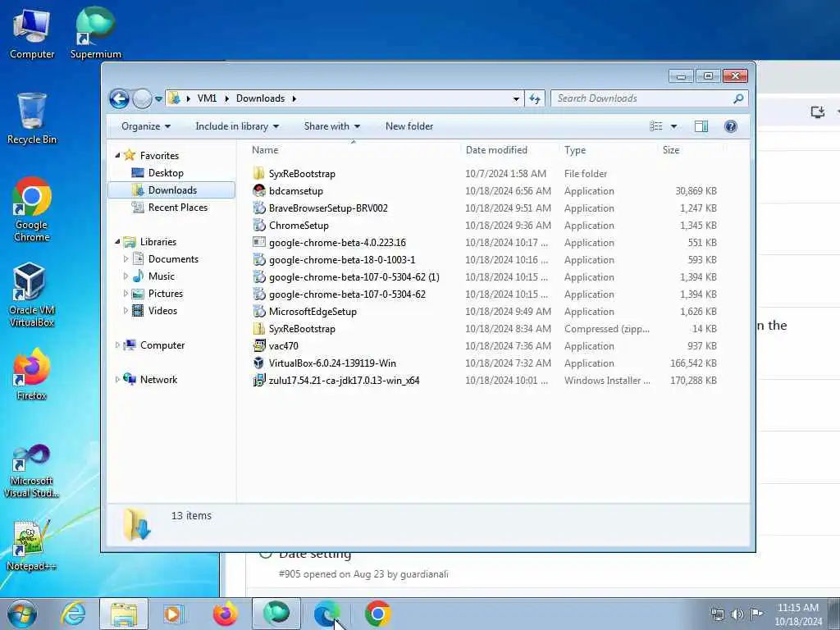Image resolution: width=840 pixels, height=630 pixels.
Task: Launch Internet Explorer from the taskbar
Action: coord(72,614)
